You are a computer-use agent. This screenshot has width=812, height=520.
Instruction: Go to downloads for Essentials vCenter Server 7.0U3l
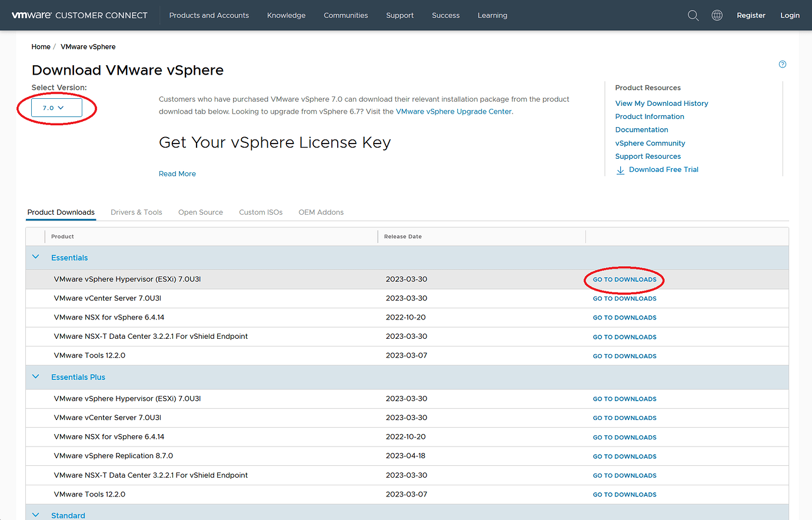tap(624, 299)
